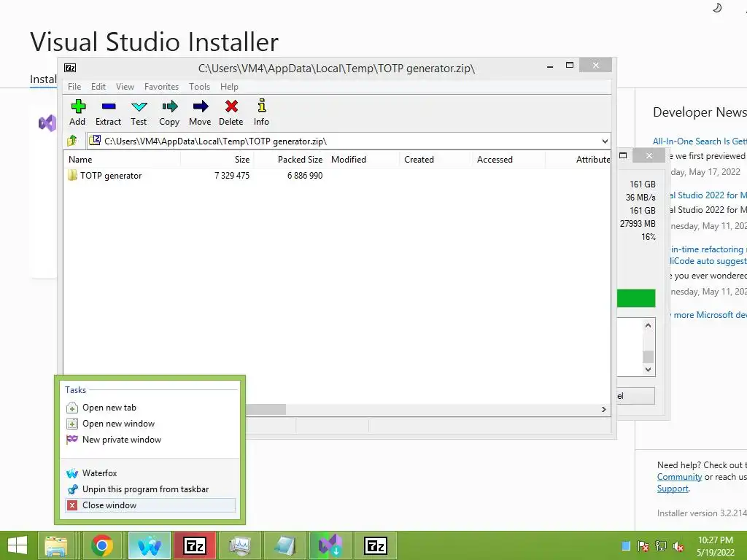This screenshot has width=747, height=560.
Task: Click Visual Studio Installer taskbar icon
Action: pos(330,545)
